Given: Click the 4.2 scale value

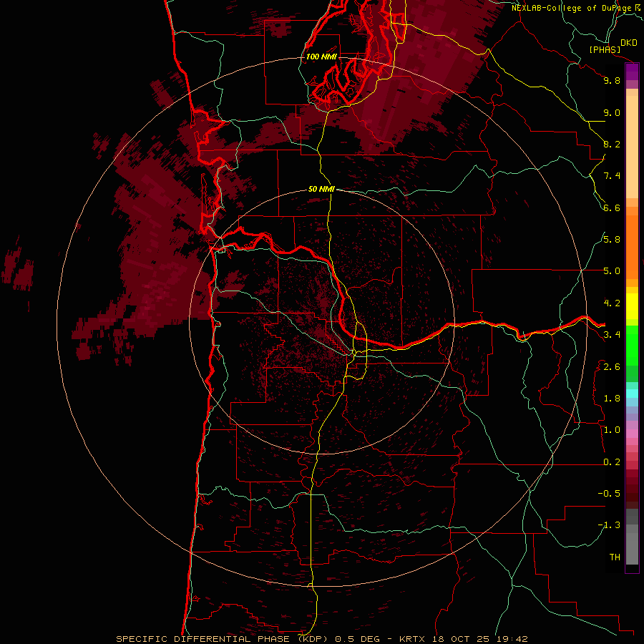Looking at the screenshot, I should point(612,303).
